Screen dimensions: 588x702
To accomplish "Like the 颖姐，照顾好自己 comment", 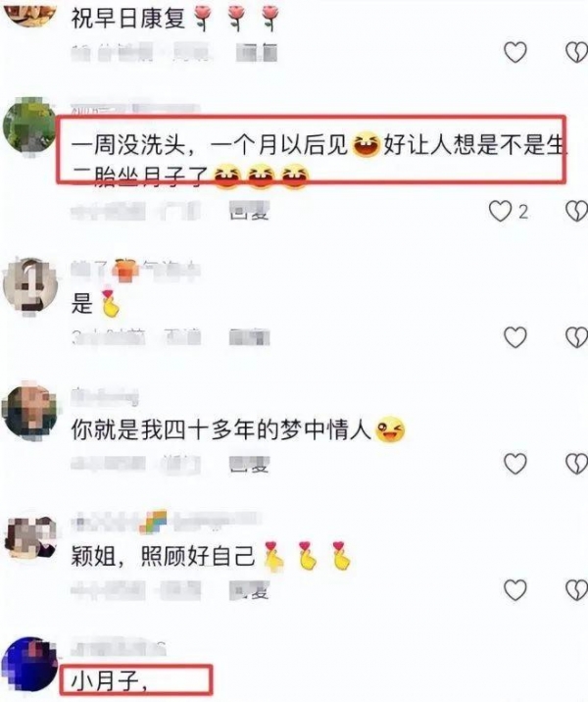I will 515,589.
